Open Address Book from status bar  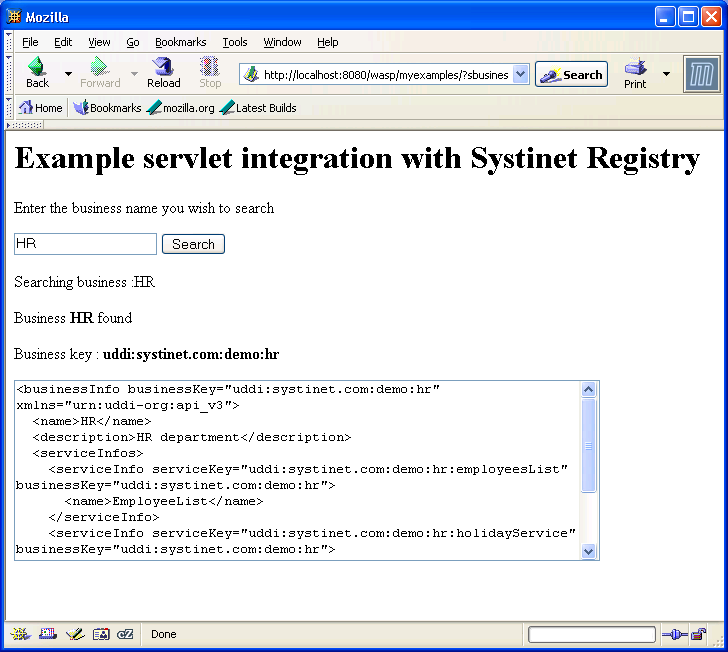(x=101, y=634)
